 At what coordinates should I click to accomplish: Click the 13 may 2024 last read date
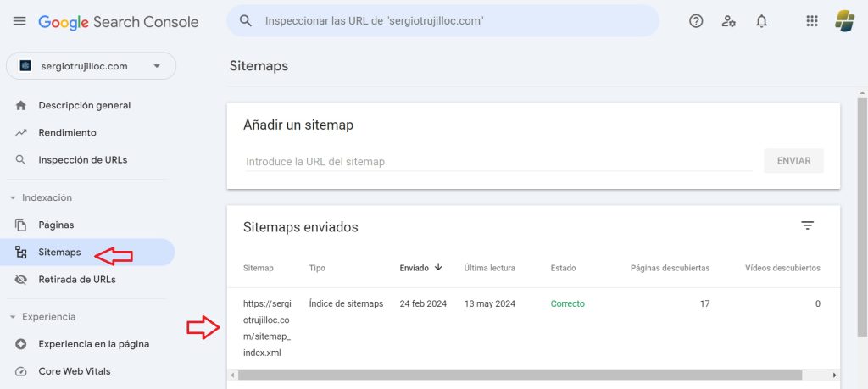click(x=489, y=303)
